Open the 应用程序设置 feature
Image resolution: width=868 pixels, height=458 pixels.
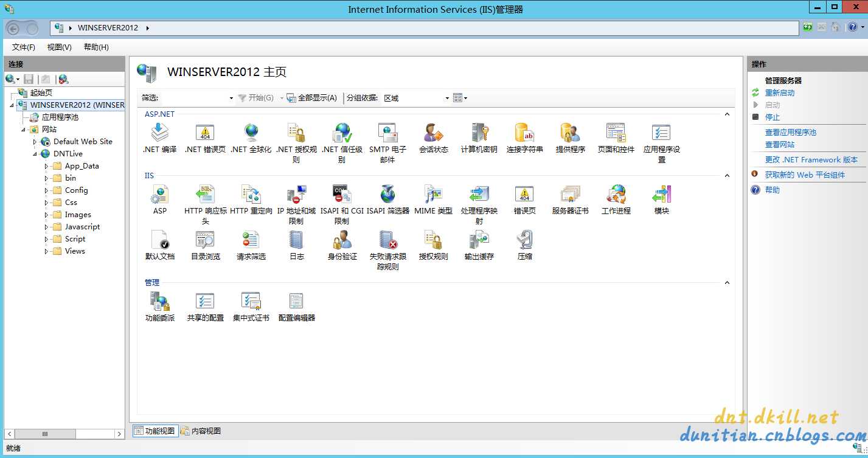(x=662, y=143)
